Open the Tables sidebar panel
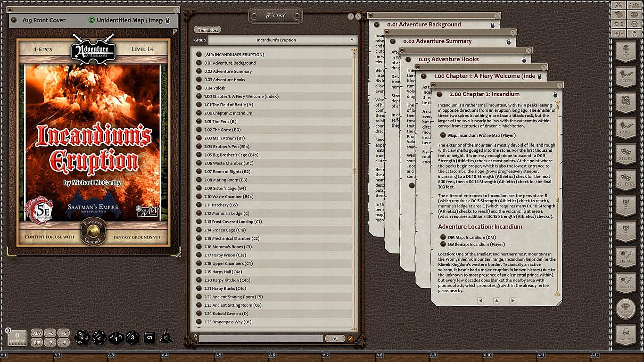 (626, 128)
